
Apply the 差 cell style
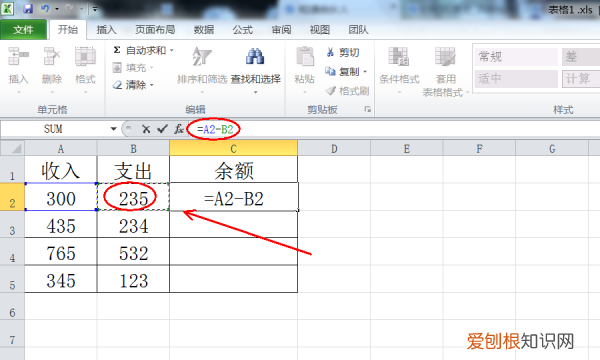(581, 57)
